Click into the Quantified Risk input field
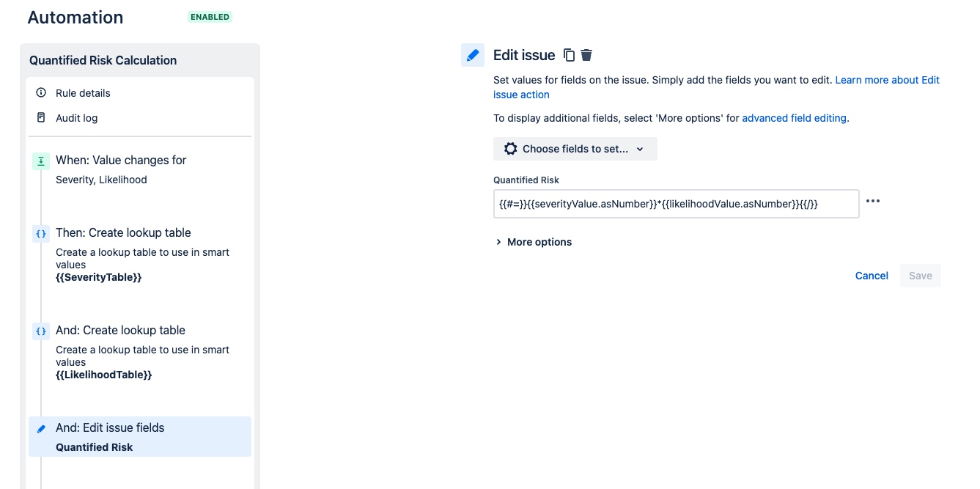980x489 pixels. tap(676, 204)
